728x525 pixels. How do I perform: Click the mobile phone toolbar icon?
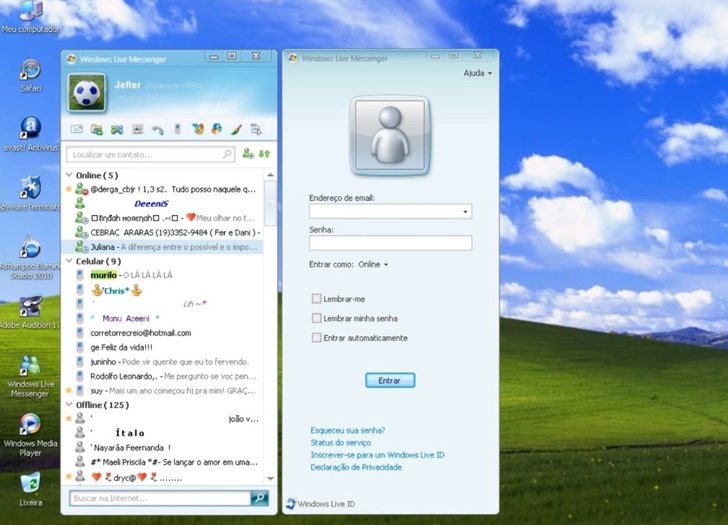[x=178, y=129]
